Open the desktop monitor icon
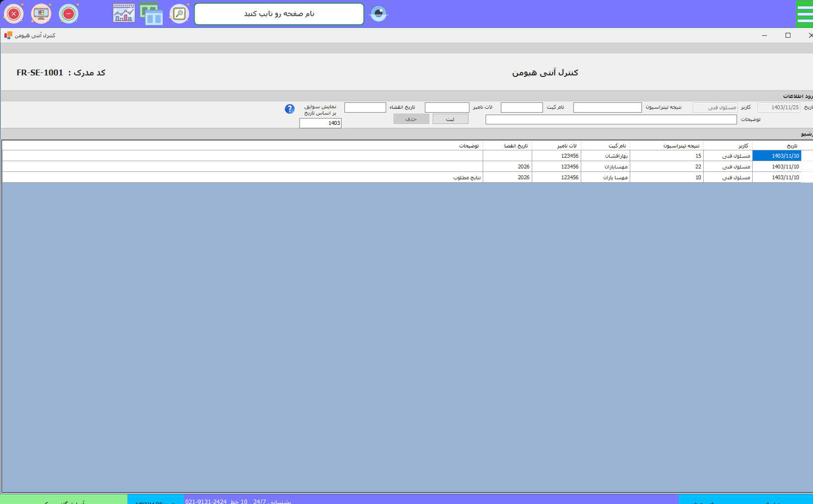 click(41, 14)
